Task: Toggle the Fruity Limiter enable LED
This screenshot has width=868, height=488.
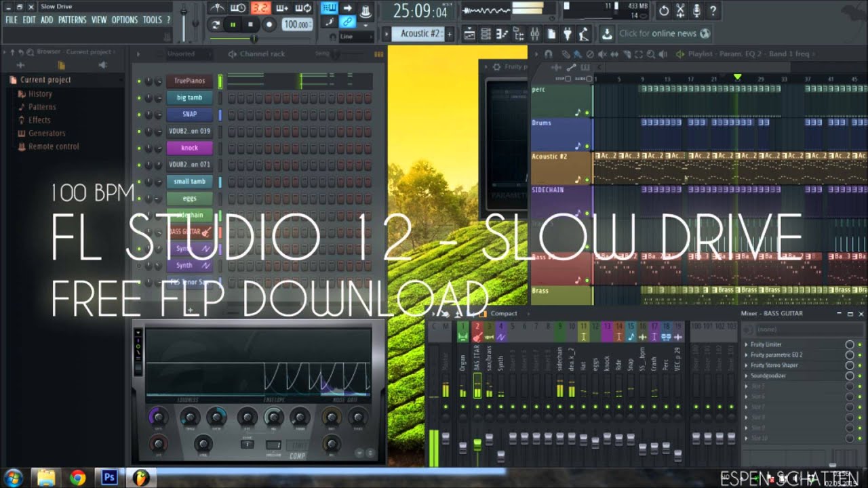Action: [860, 344]
